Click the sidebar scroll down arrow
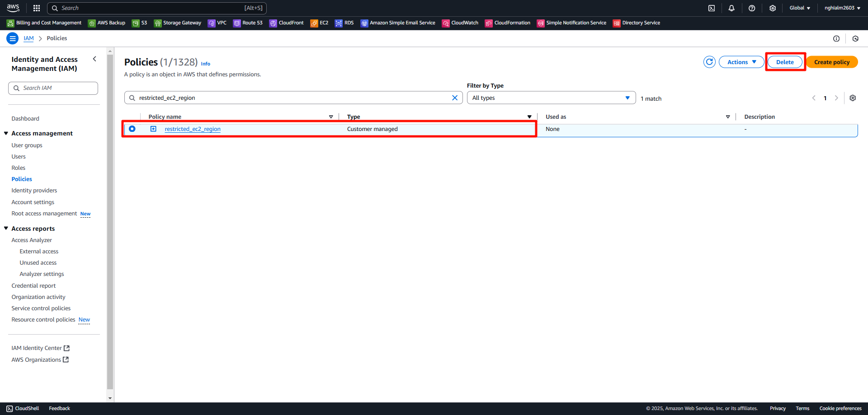Viewport: 868px width, 415px height. coord(110,398)
